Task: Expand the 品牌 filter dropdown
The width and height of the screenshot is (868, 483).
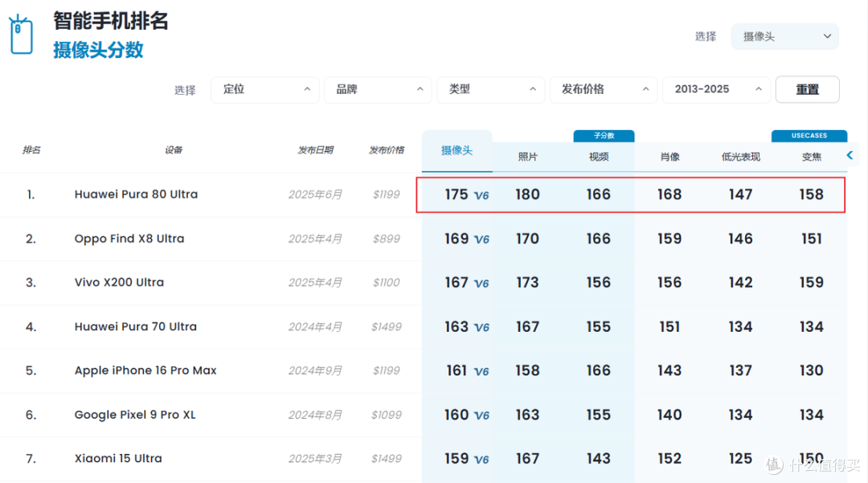Action: pyautogui.click(x=378, y=90)
